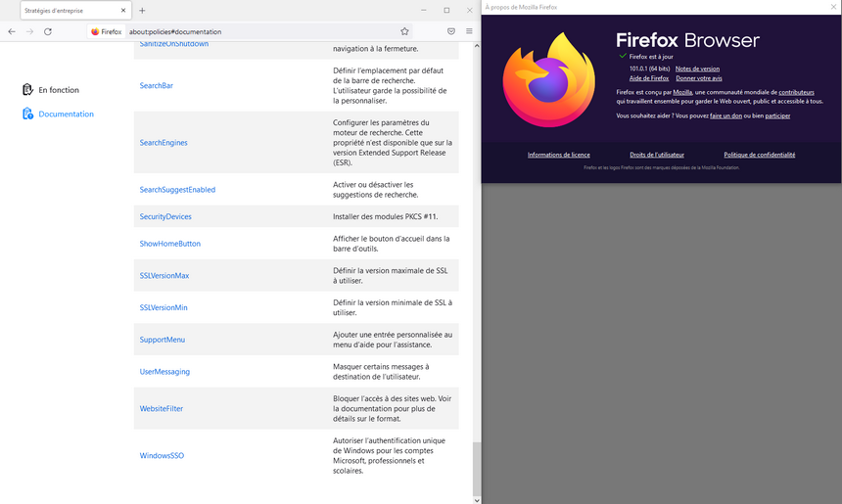
Task: Follow the Mozilla link in About window
Action: 682,92
